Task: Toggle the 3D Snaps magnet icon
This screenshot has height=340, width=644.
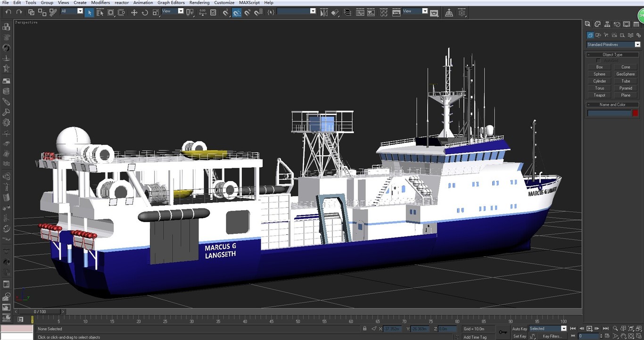Action: pos(225,13)
